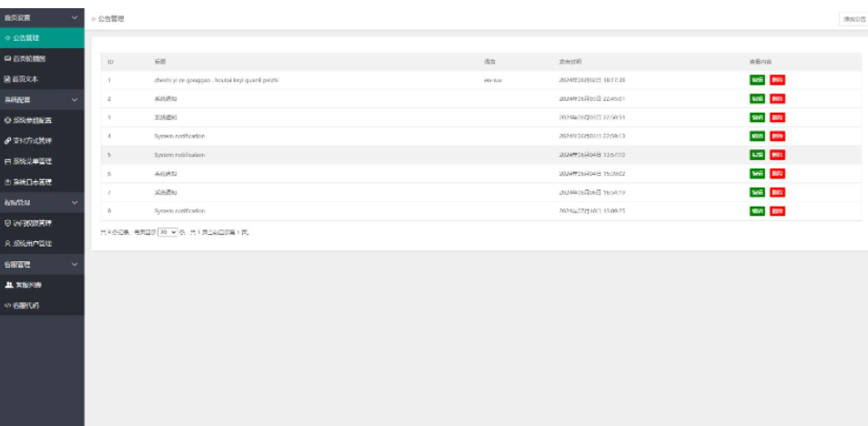The height and width of the screenshot is (426, 868).
Task: Click the red delete button for row 1
Action: [777, 80]
